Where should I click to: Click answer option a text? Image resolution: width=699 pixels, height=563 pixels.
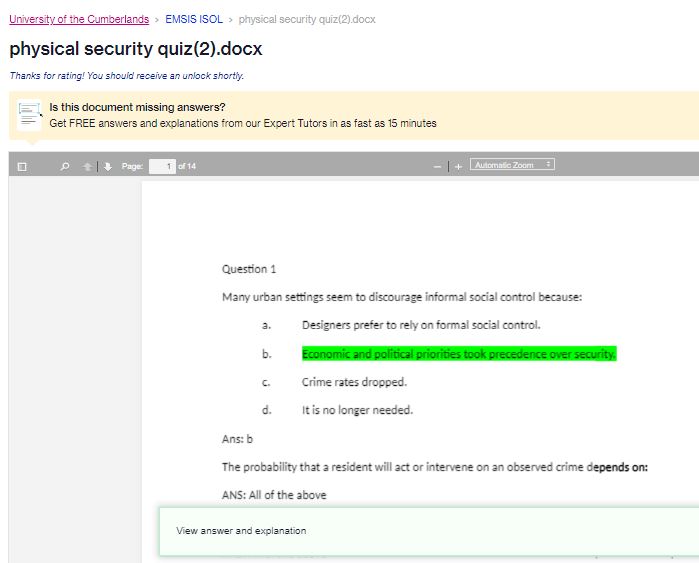point(421,325)
